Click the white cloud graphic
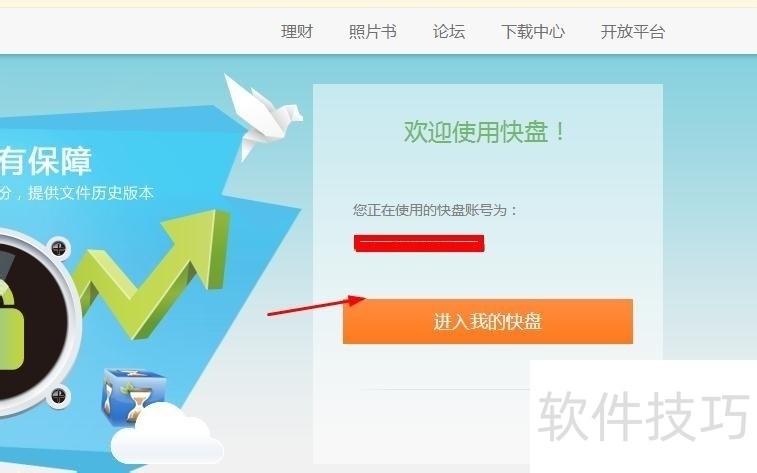This screenshot has height=473, width=757. [x=167, y=434]
